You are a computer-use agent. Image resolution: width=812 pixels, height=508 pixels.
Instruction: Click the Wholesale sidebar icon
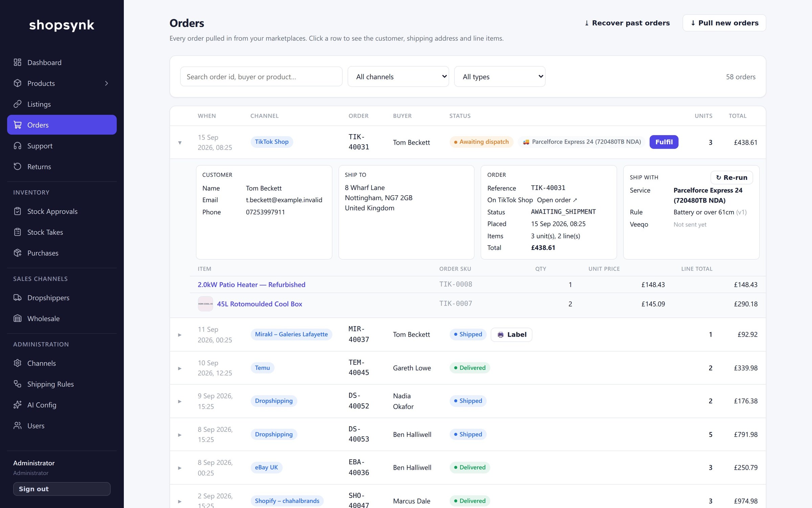(18, 318)
